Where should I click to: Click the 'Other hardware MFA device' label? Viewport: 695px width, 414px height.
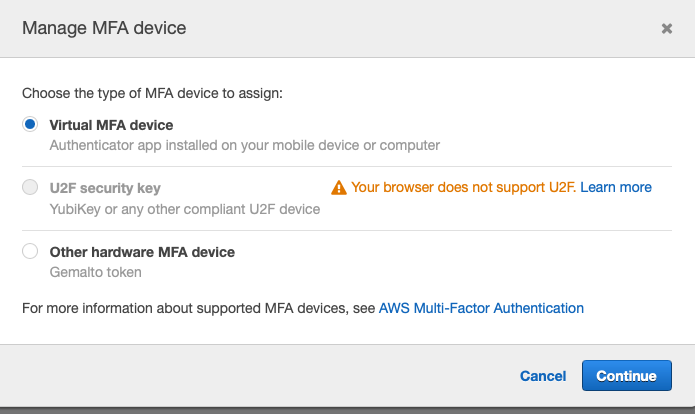click(x=142, y=252)
